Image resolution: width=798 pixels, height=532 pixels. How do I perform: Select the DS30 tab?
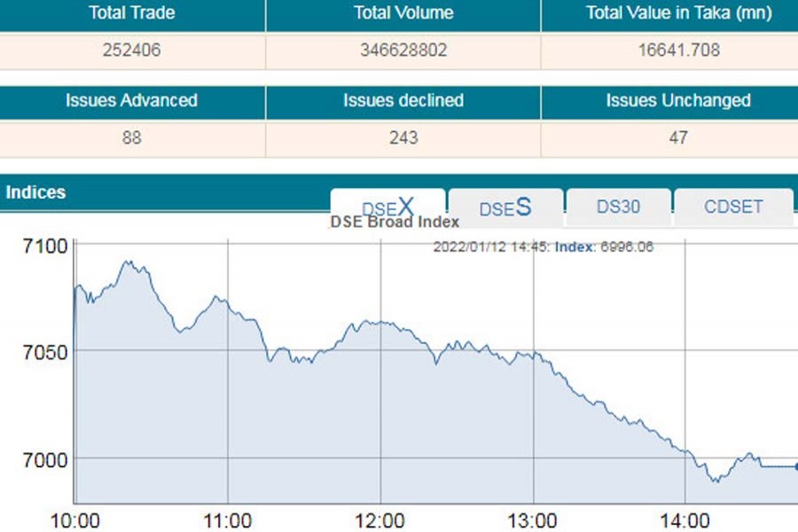(x=618, y=207)
